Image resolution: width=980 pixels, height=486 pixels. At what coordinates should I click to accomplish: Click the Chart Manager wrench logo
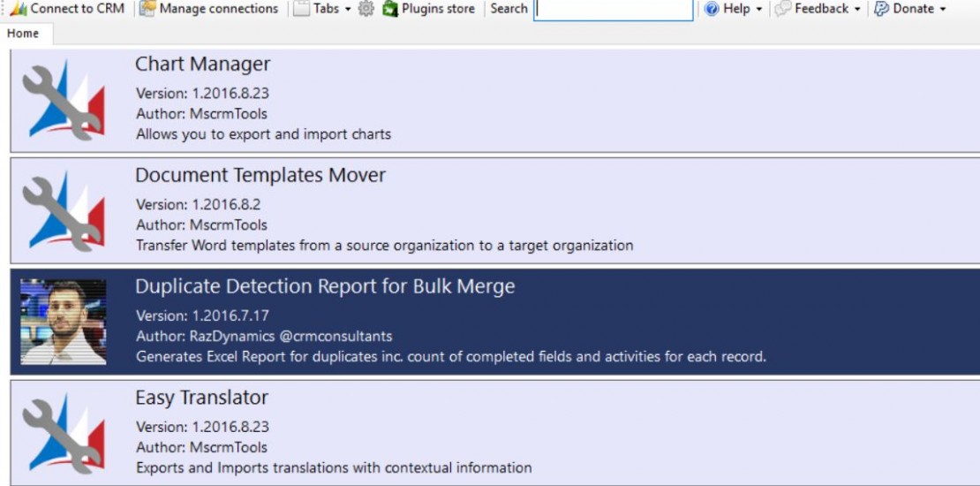click(63, 100)
